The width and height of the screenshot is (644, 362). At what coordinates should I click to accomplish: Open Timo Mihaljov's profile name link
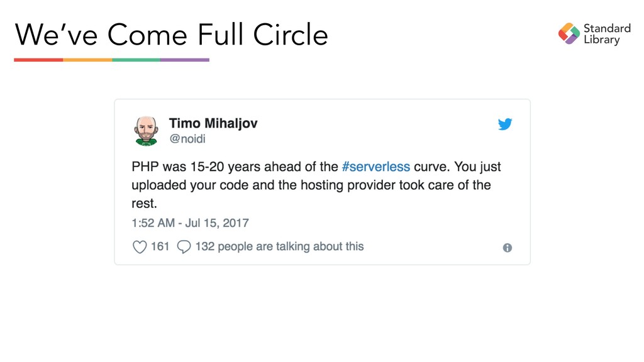pyautogui.click(x=213, y=123)
